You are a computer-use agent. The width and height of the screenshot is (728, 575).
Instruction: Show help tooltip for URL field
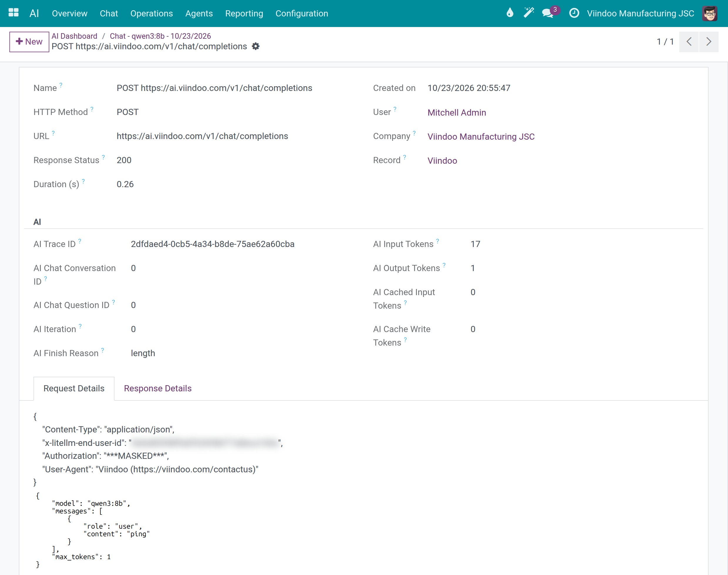53,133
